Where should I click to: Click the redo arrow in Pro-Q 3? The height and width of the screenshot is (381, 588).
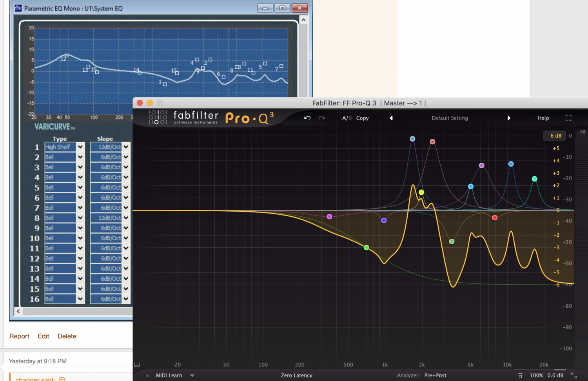[x=321, y=118]
